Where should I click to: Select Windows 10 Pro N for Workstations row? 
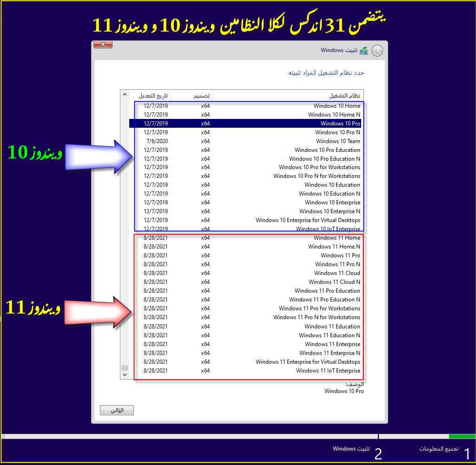[x=245, y=176]
